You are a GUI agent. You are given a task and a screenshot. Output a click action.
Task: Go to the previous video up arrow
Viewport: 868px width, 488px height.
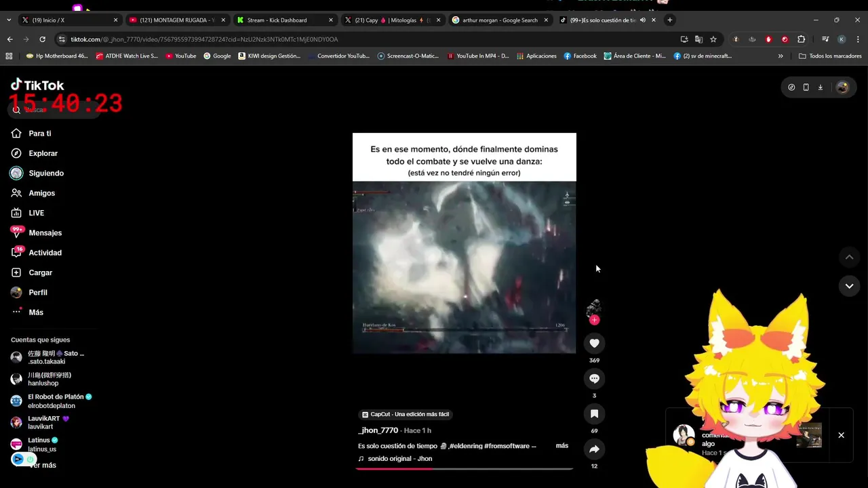click(x=849, y=257)
